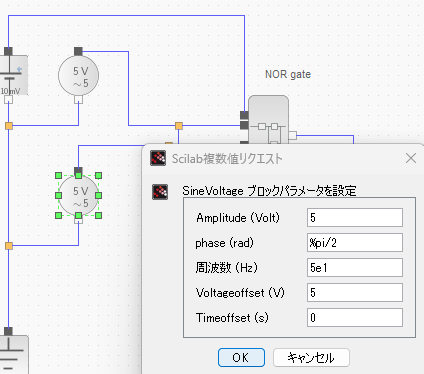Select the highlighted lower sine voltage source

point(78,196)
